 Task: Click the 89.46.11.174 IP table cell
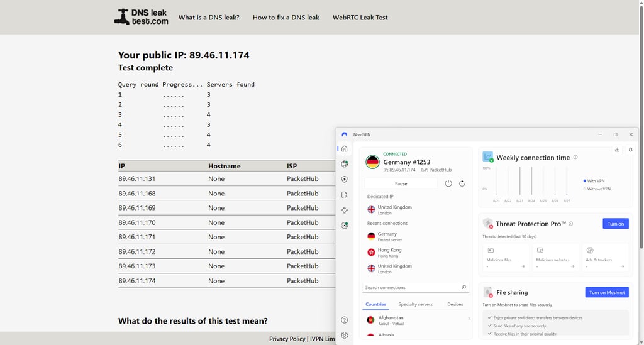pos(136,281)
